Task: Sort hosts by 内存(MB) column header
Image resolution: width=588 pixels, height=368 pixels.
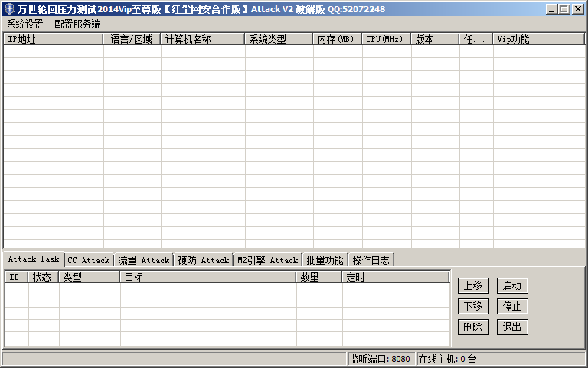Action: tap(337, 39)
